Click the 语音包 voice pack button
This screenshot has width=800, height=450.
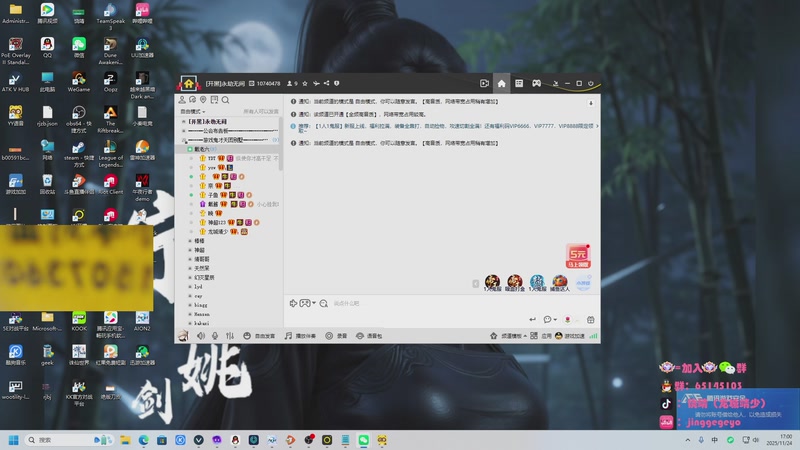point(369,336)
